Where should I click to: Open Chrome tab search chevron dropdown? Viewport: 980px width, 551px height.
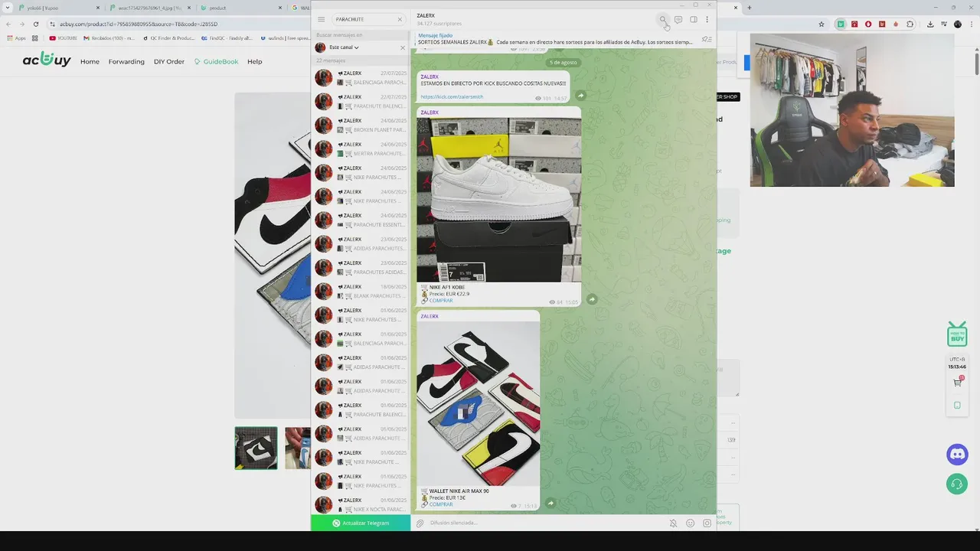9,8
